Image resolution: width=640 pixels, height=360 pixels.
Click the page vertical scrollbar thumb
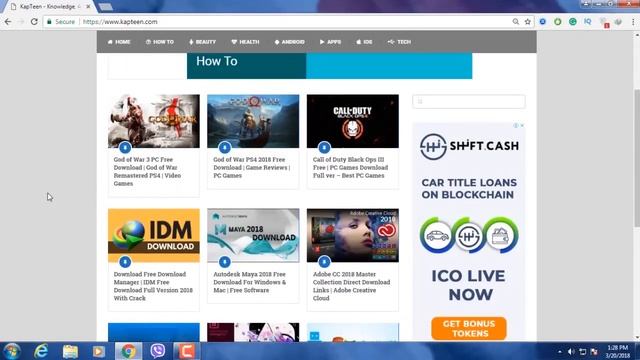[x=637, y=158]
